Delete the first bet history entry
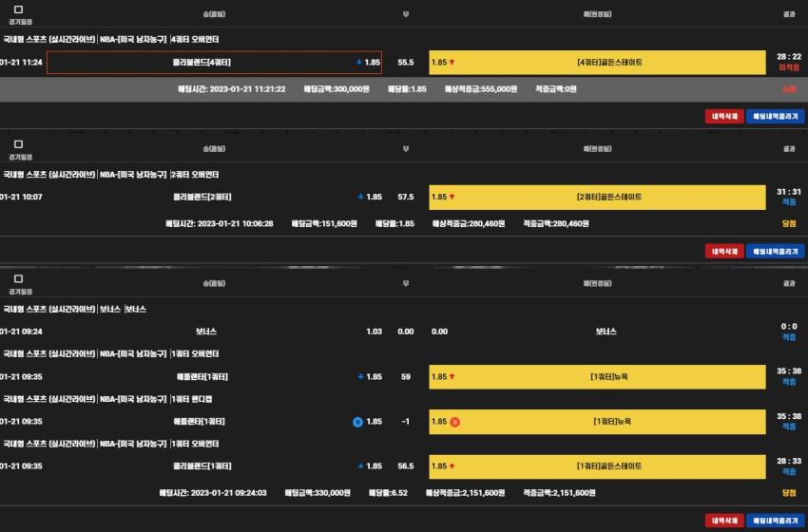This screenshot has width=808, height=532. coord(724,117)
